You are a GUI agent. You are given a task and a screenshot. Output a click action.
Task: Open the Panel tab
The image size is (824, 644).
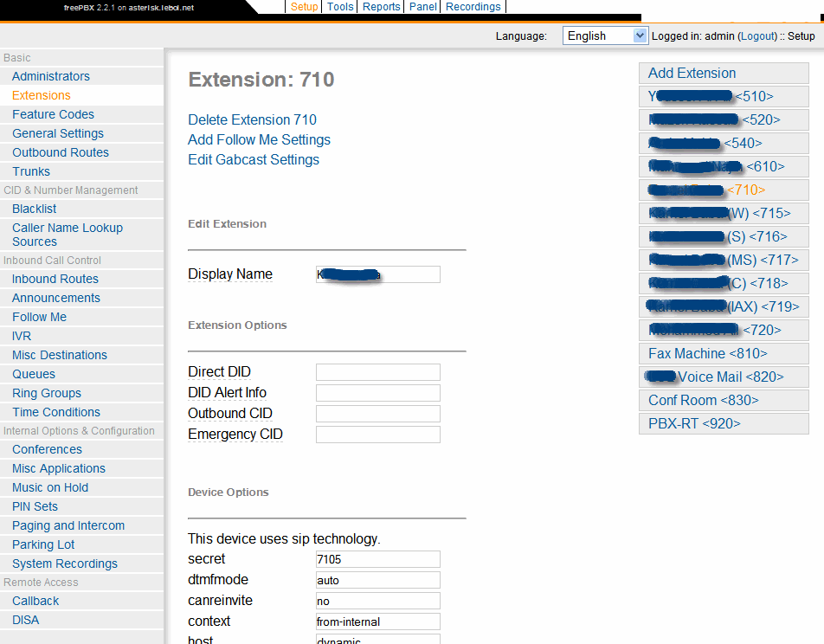[x=423, y=7]
